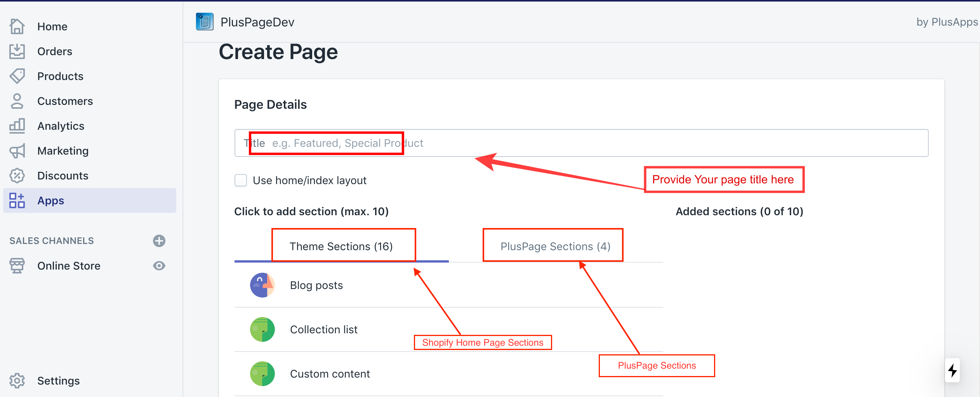980x397 pixels.
Task: Open Orders from the sidebar icon
Action: (17, 51)
